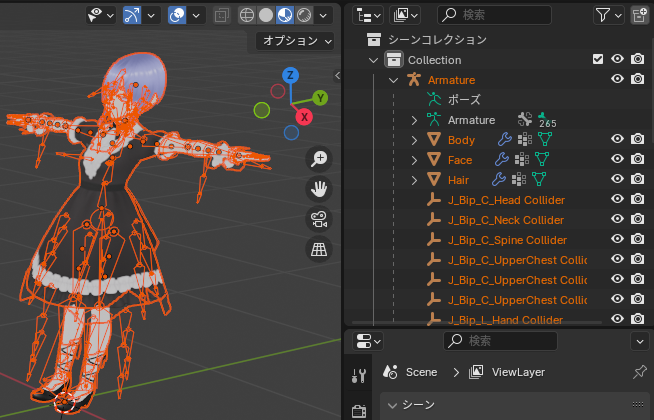Click the Face vertex groups icon
The width and height of the screenshot is (654, 420).
pyautogui.click(x=522, y=159)
